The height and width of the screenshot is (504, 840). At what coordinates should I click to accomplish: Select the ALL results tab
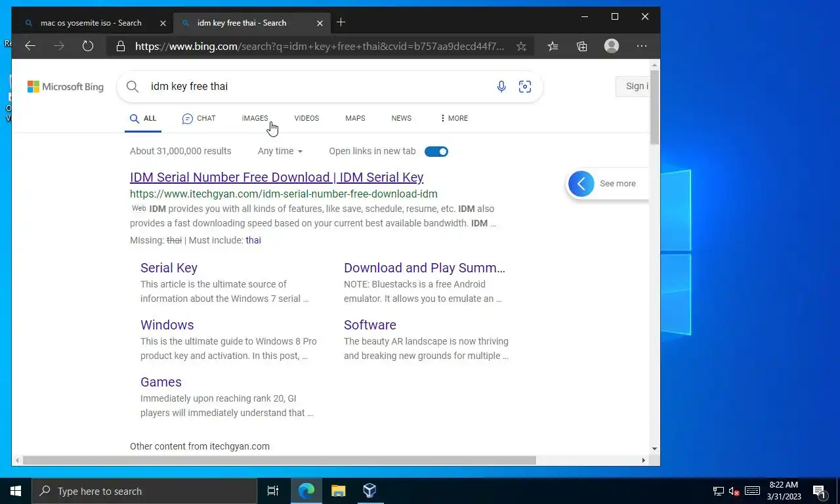point(143,119)
